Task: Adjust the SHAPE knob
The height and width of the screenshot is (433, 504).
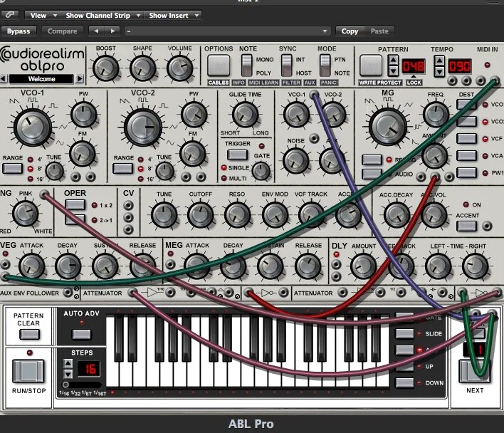Action: pyautogui.click(x=142, y=68)
